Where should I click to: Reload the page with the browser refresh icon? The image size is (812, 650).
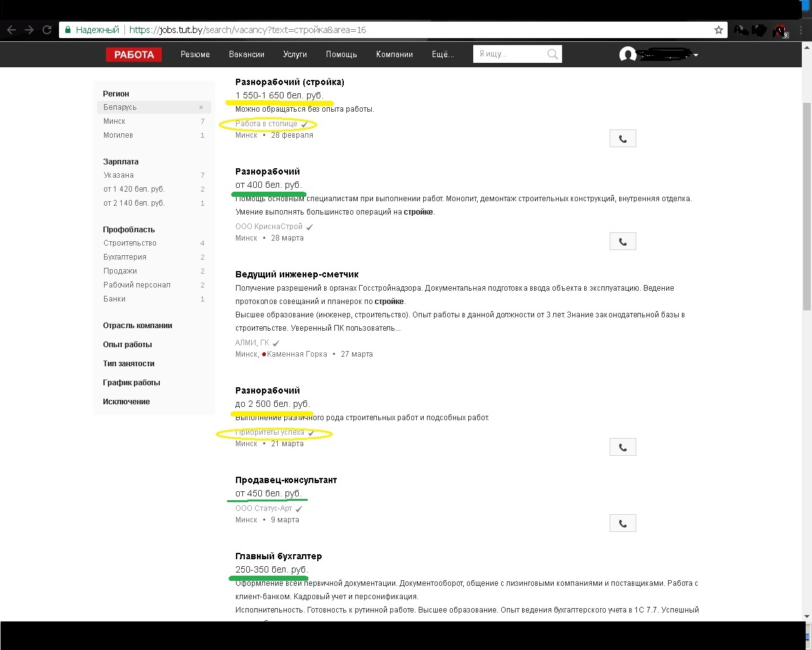coord(47,30)
